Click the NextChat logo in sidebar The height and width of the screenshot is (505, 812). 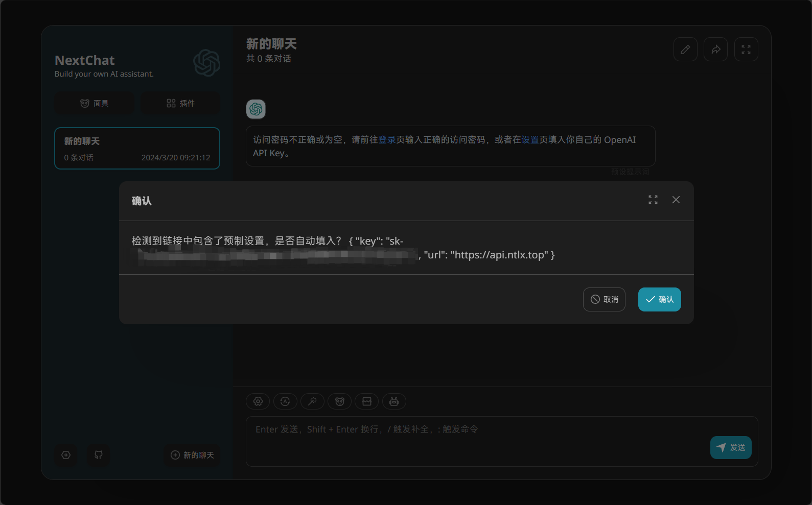[x=206, y=63]
